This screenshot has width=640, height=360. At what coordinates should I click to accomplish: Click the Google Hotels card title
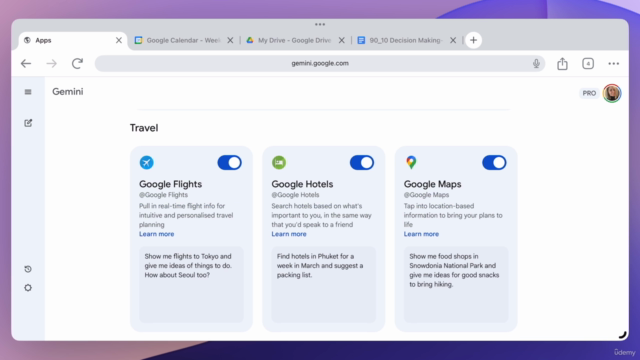coord(302,184)
